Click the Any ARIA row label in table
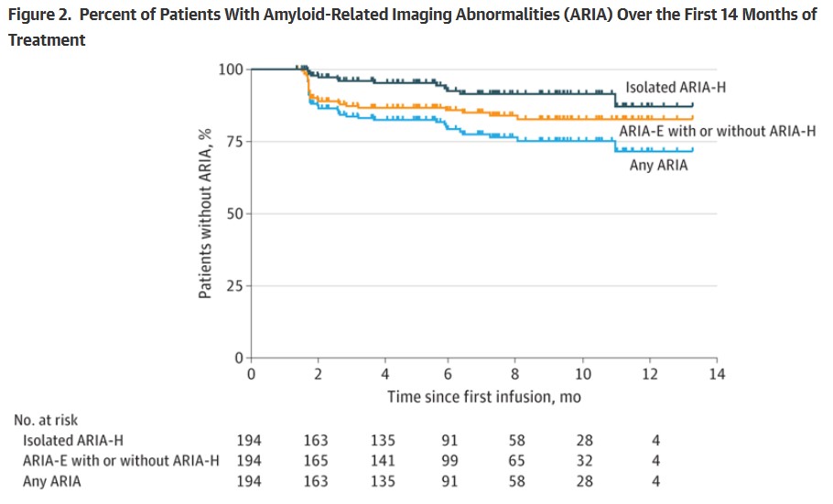Image resolution: width=833 pixels, height=504 pixels. tap(54, 481)
